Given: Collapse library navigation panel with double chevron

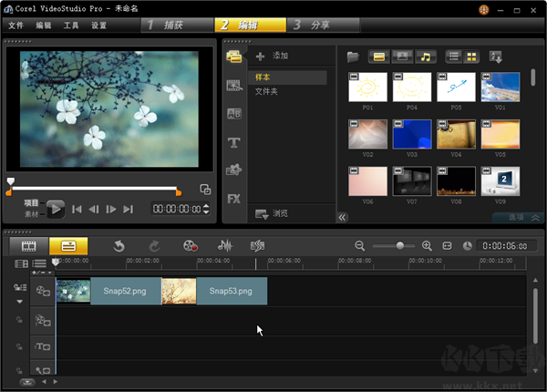Looking at the screenshot, I should tap(343, 217).
